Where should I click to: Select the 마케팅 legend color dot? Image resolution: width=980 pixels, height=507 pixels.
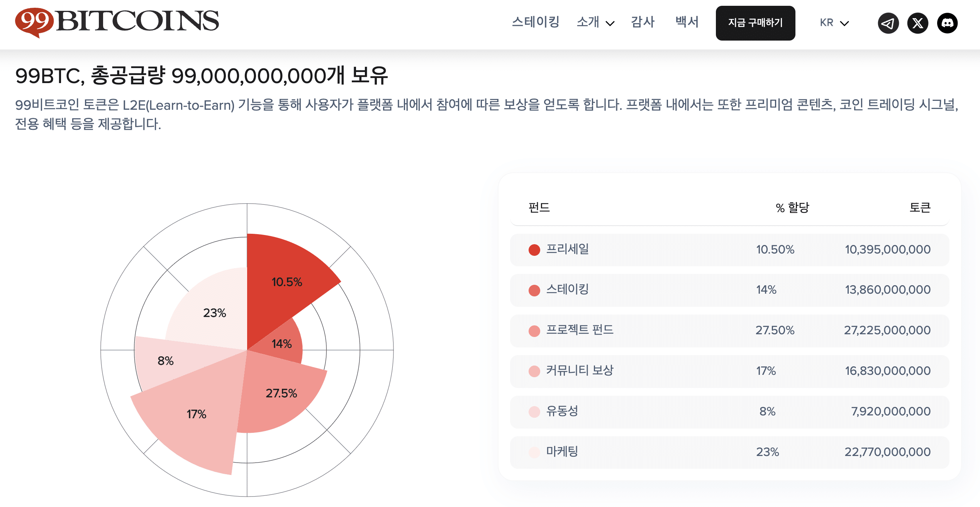[534, 453]
